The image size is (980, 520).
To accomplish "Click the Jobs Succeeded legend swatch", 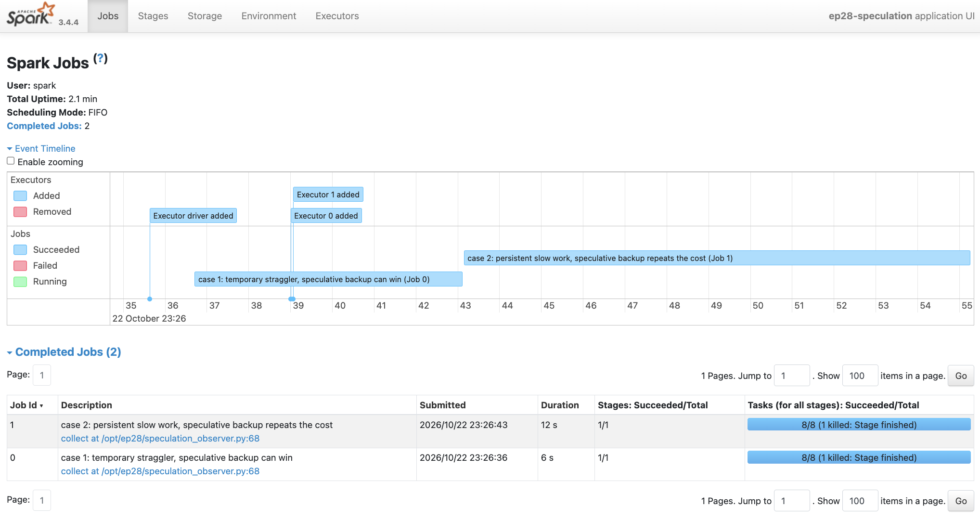I will click(20, 250).
